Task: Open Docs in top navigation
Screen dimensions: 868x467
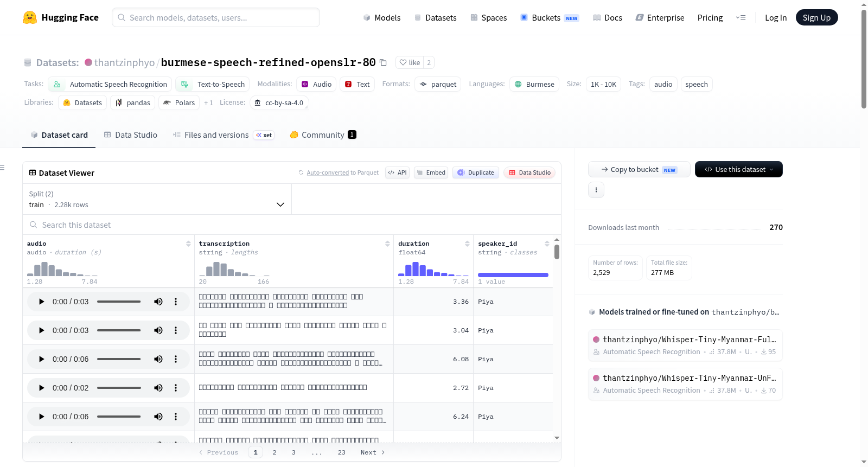Action: point(608,18)
